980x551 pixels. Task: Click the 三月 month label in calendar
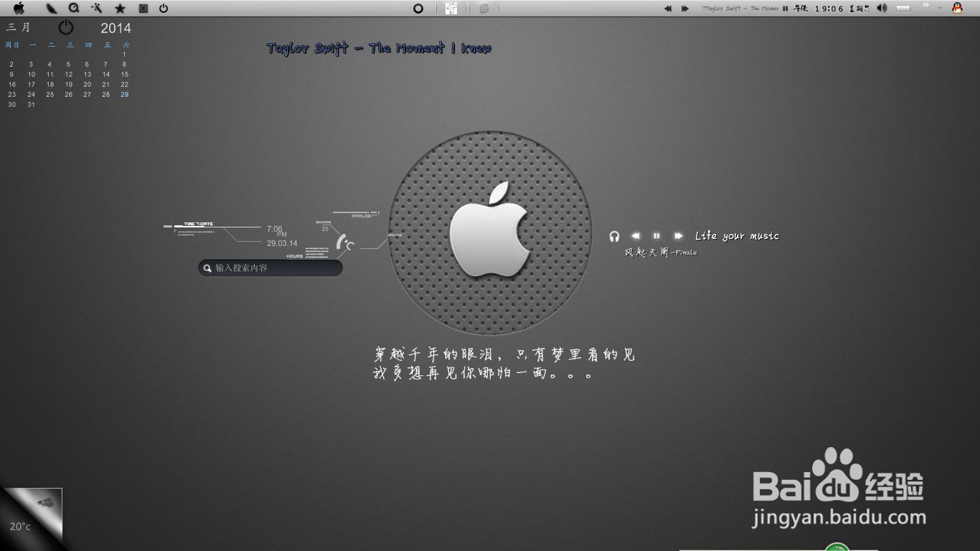19,27
